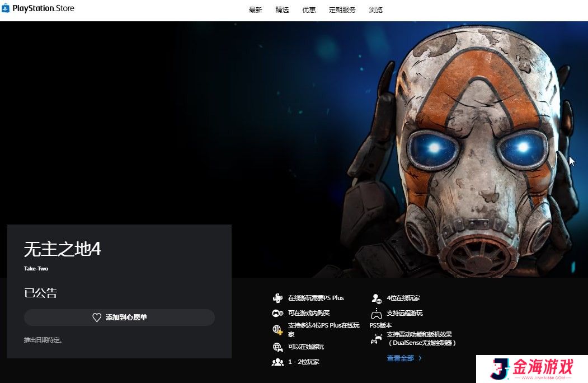The image size is (588, 383).
Task: Click the players icon beside 1 - 2位玩家
Action: click(277, 362)
